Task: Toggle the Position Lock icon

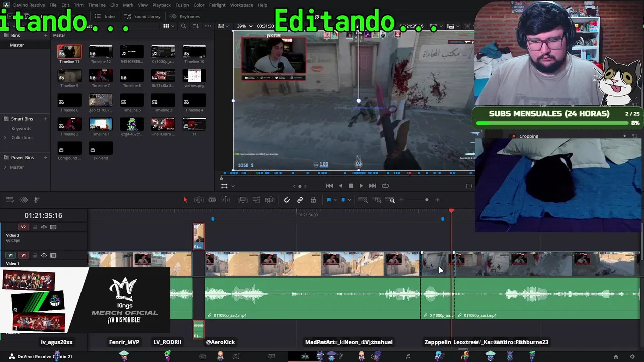Action: click(313, 200)
